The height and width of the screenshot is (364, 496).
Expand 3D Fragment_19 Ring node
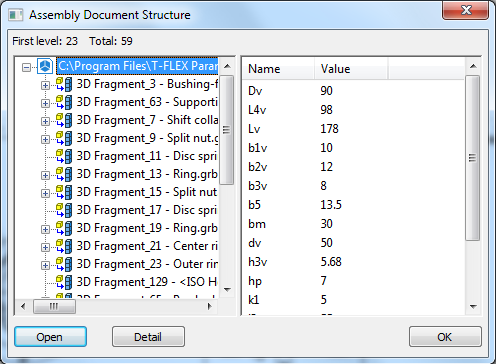(45, 229)
